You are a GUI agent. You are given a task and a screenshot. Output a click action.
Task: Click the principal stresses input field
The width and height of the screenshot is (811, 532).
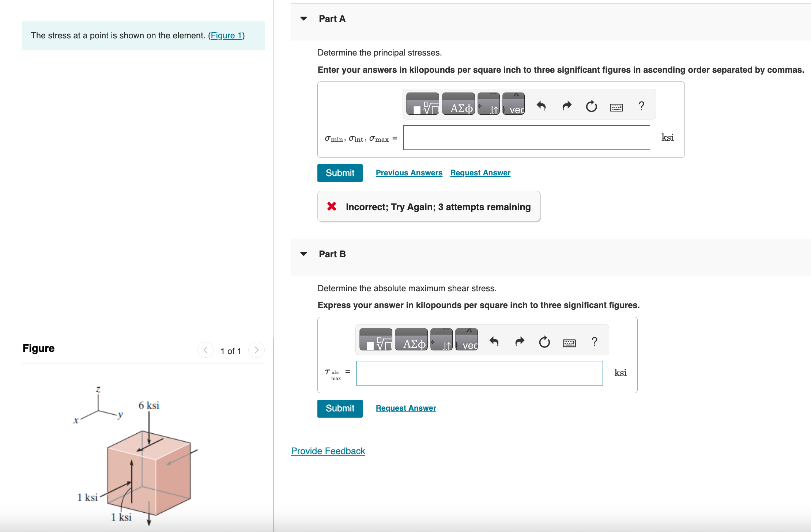[526, 138]
